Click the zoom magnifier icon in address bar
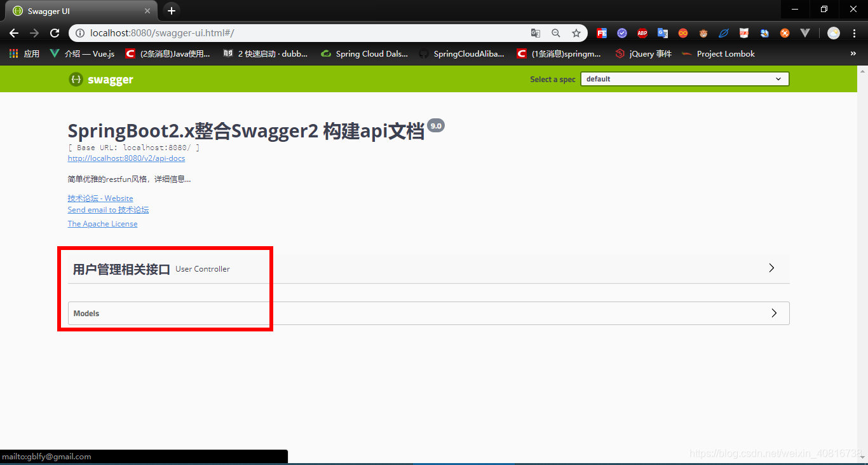The width and height of the screenshot is (868, 465). click(x=556, y=33)
